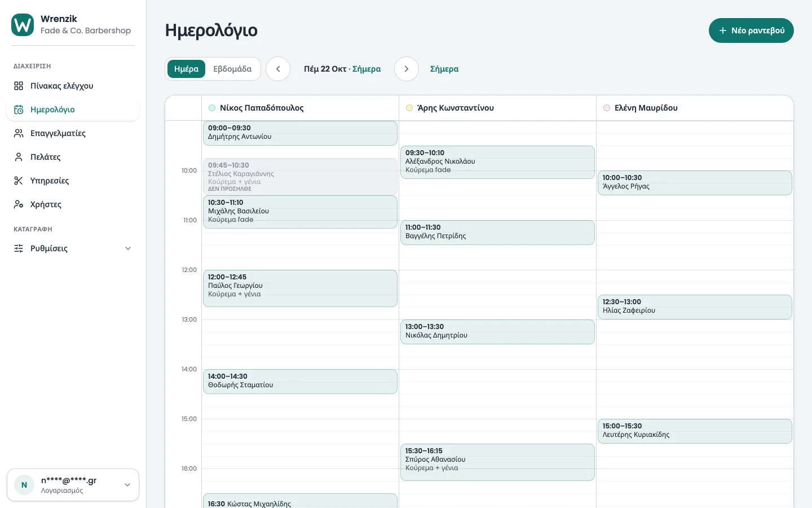This screenshot has height=508, width=812.
Task: Click the Wrenzik W logo icon
Action: tap(23, 25)
